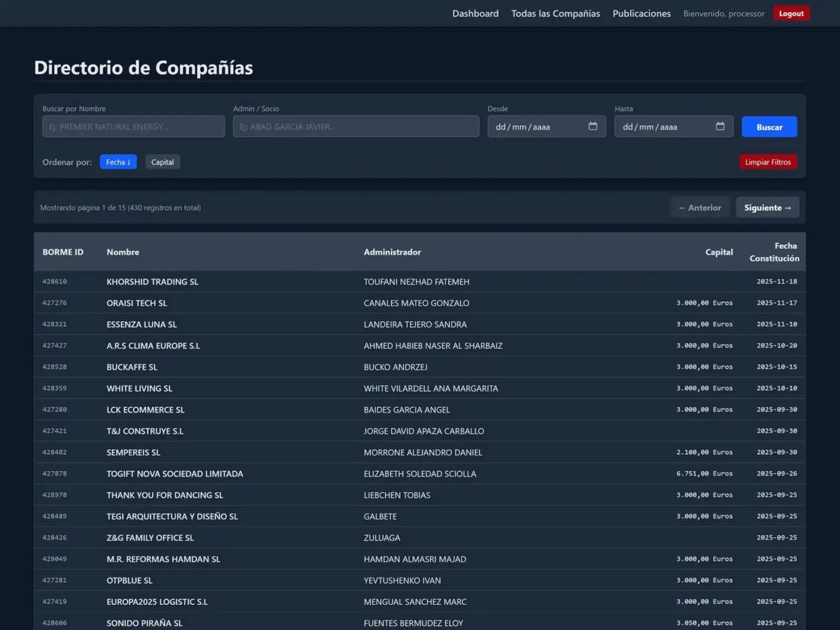The image size is (840, 630).
Task: Select the ORAISI TECH SL row
Action: click(137, 303)
